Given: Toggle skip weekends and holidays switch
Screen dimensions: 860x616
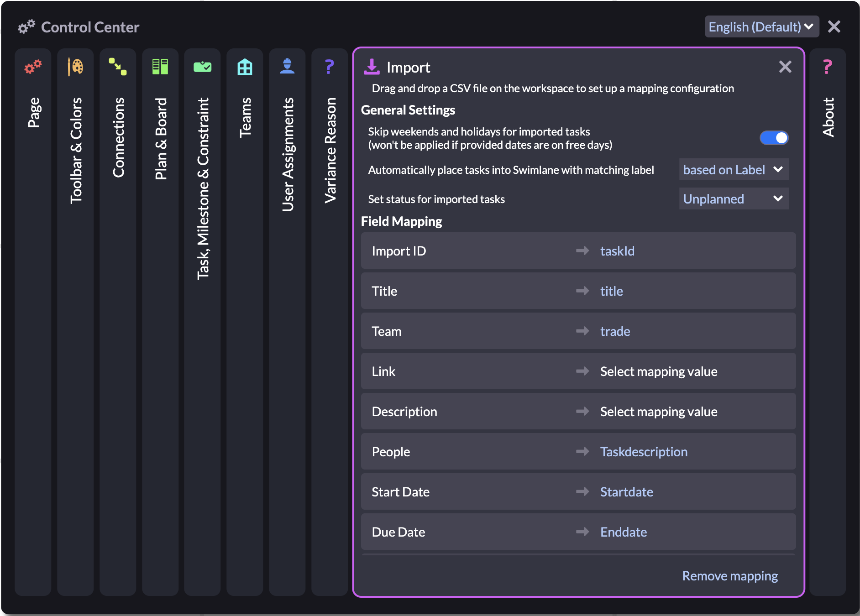Looking at the screenshot, I should [x=774, y=138].
